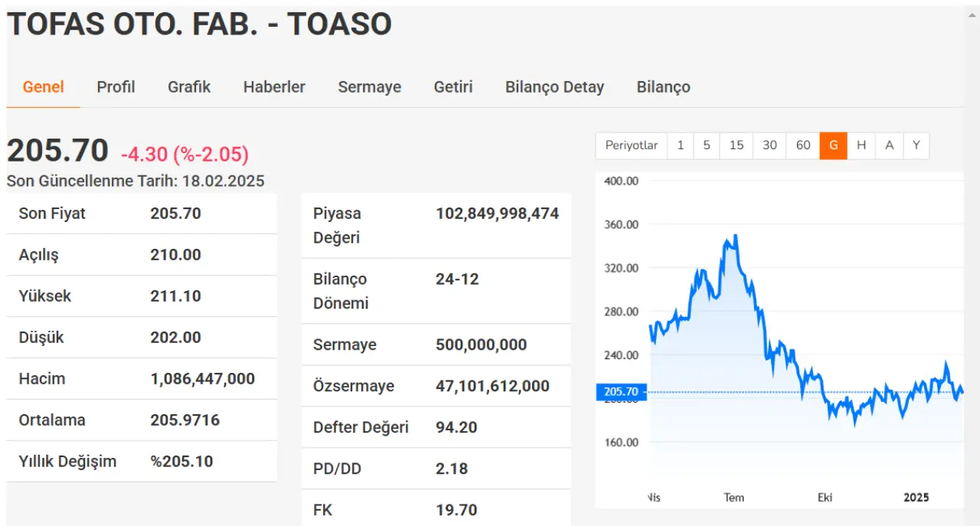This screenshot has width=980, height=526.
Task: Open the Genel tab
Action: pyautogui.click(x=43, y=87)
